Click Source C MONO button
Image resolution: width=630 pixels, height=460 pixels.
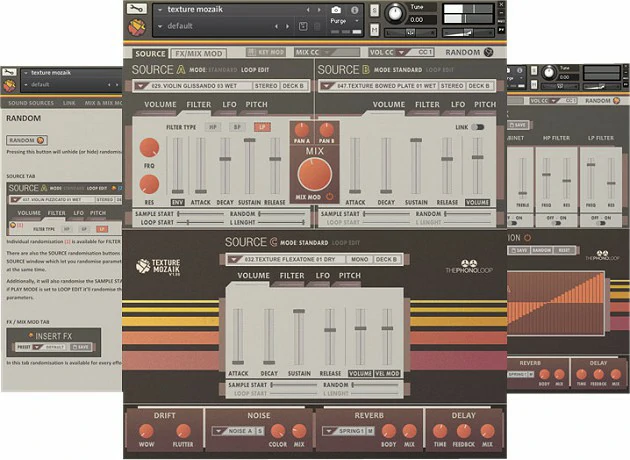pyautogui.click(x=360, y=260)
